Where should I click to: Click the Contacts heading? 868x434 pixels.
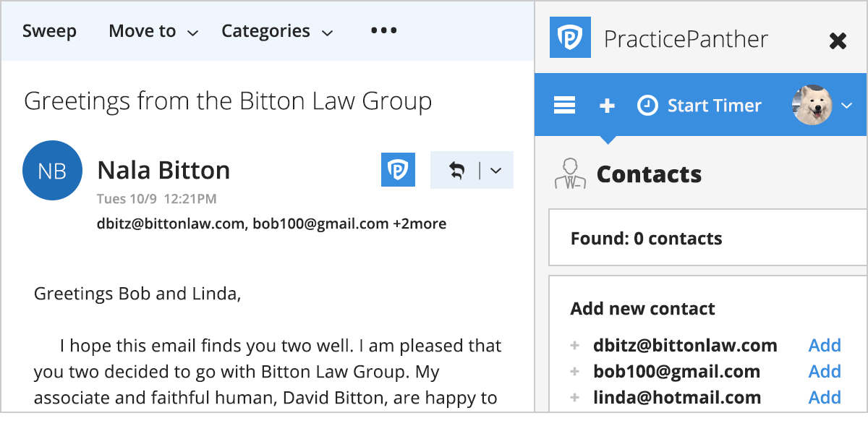click(649, 174)
